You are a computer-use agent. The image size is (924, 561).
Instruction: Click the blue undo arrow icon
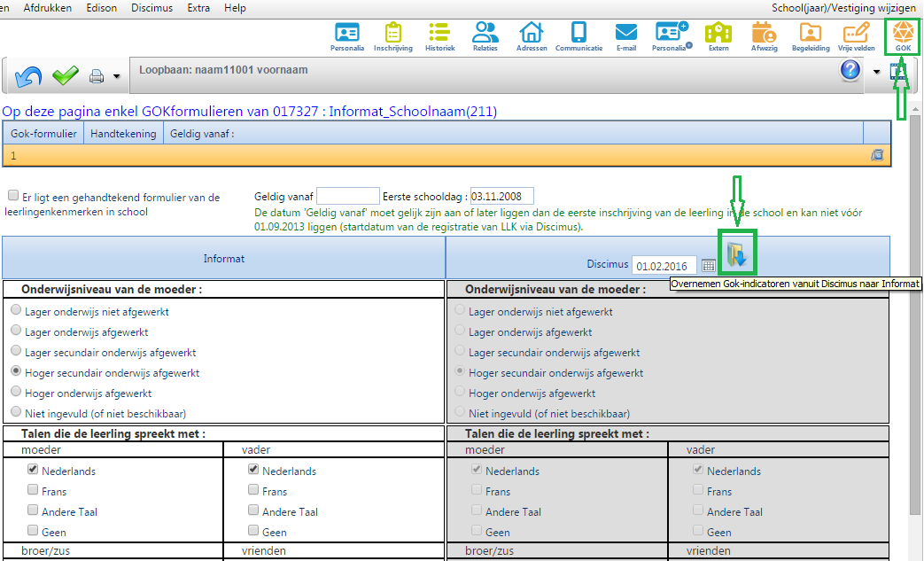pyautogui.click(x=28, y=76)
